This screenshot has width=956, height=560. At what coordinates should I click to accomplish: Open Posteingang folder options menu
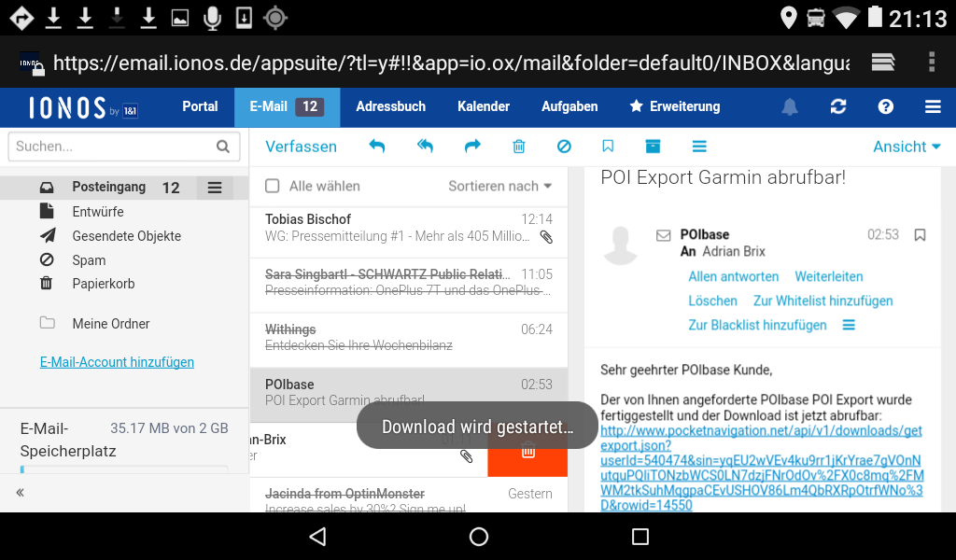[x=215, y=188]
